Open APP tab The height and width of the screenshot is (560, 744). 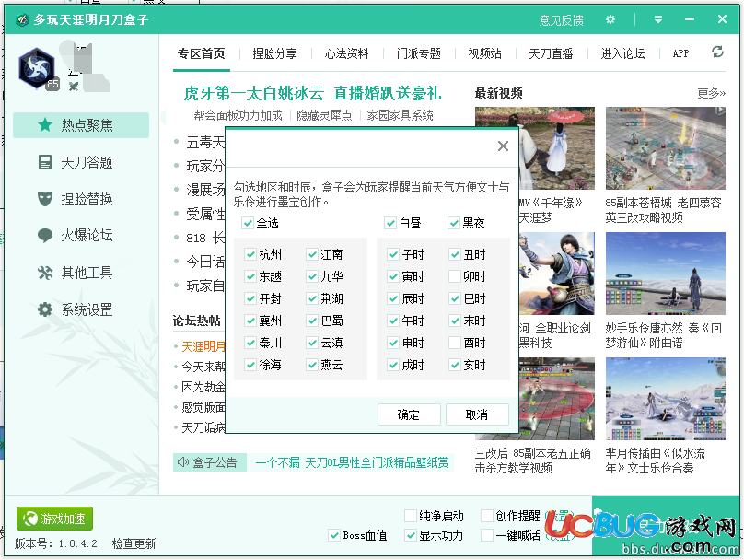pos(680,53)
